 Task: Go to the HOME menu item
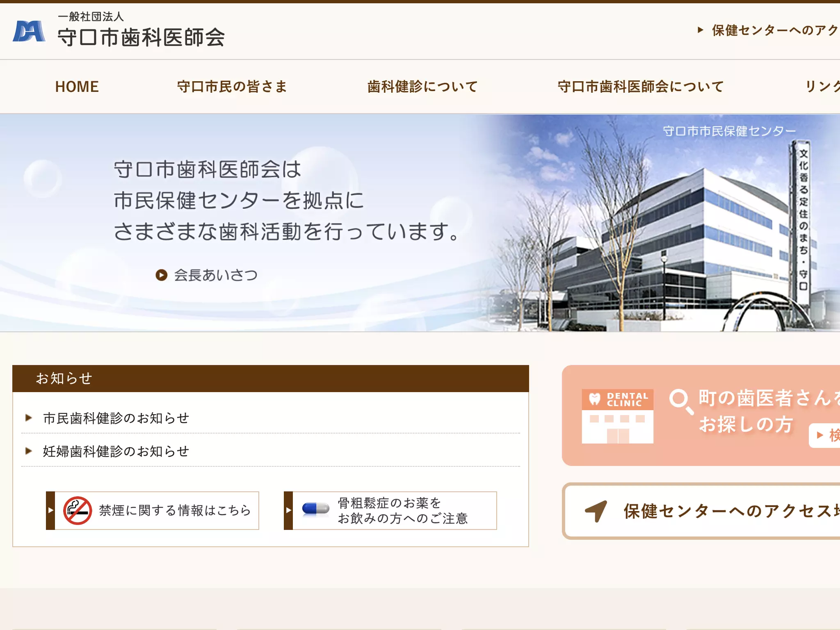coord(77,87)
